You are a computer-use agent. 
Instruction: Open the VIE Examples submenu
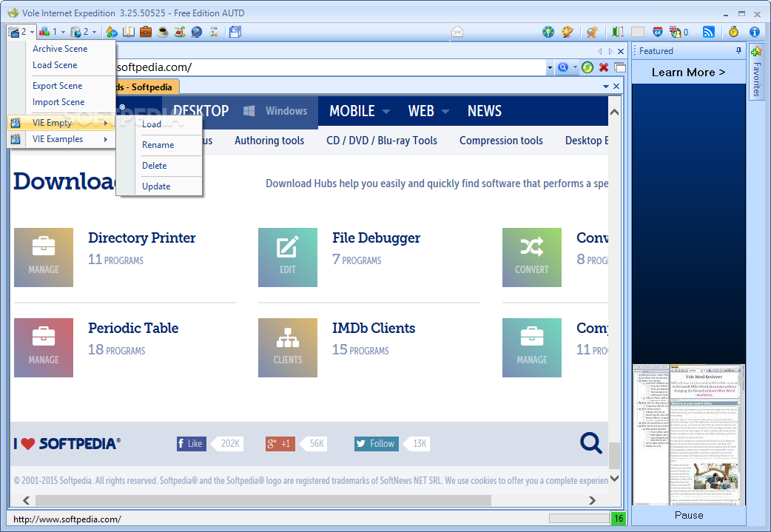point(61,139)
